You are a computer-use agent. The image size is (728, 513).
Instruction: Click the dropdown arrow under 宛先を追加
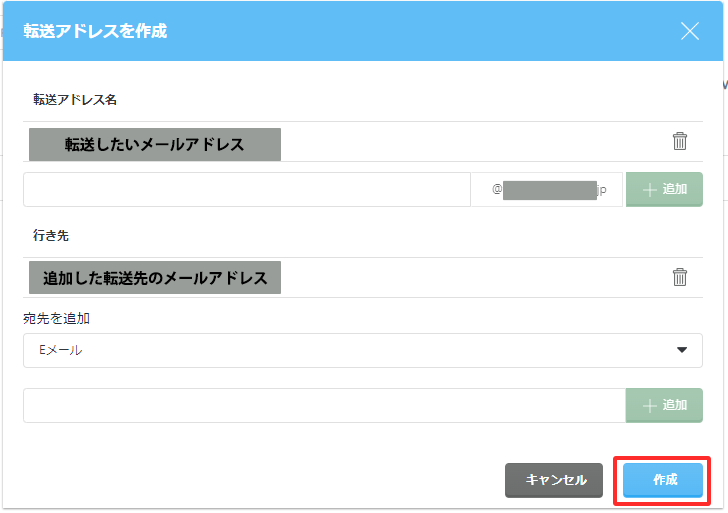pyautogui.click(x=682, y=350)
